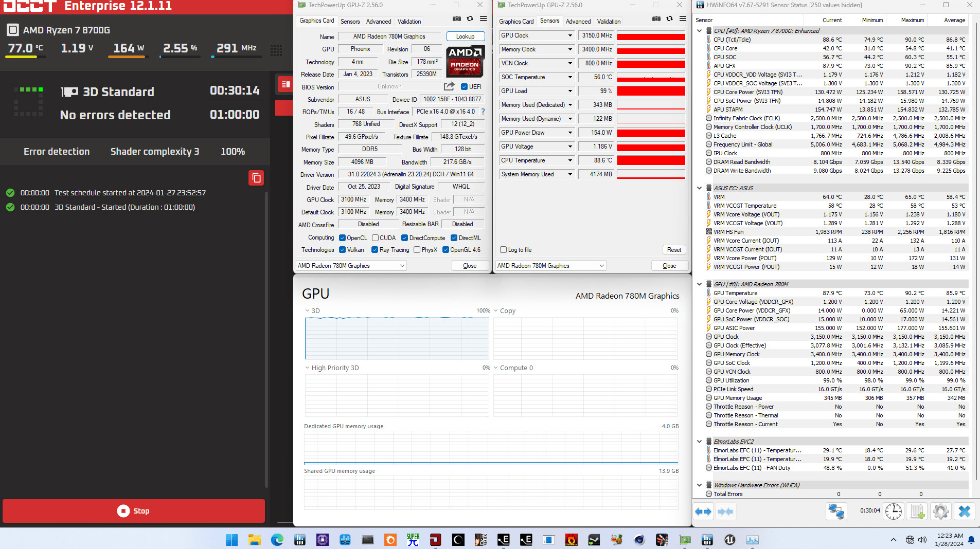Image resolution: width=980 pixels, height=549 pixels.
Task: Toggle the DirectML checkbox
Action: [454, 238]
